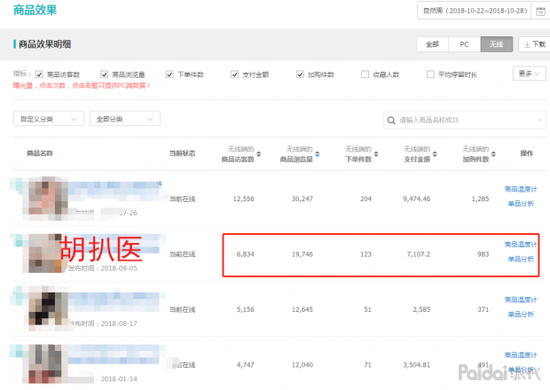Switch to the 全部 tab
This screenshot has height=390, width=550.
coord(432,44)
